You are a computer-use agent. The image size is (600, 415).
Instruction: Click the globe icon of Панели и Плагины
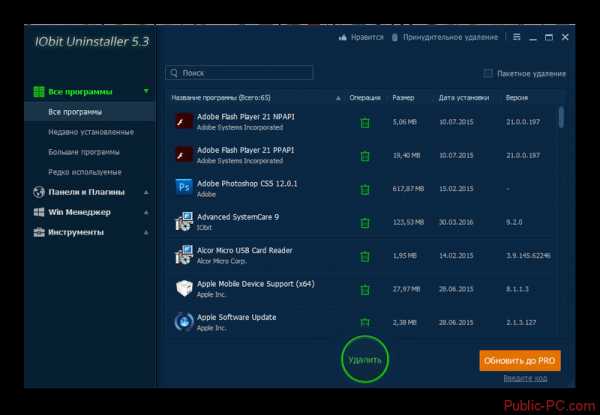39,192
